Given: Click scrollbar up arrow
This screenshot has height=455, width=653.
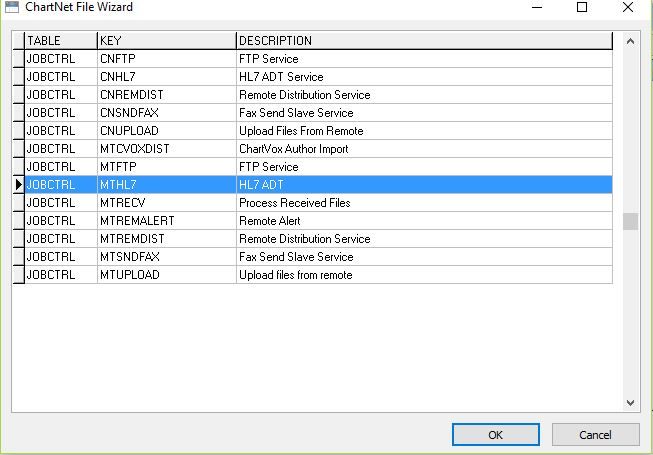Looking at the screenshot, I should [x=630, y=41].
